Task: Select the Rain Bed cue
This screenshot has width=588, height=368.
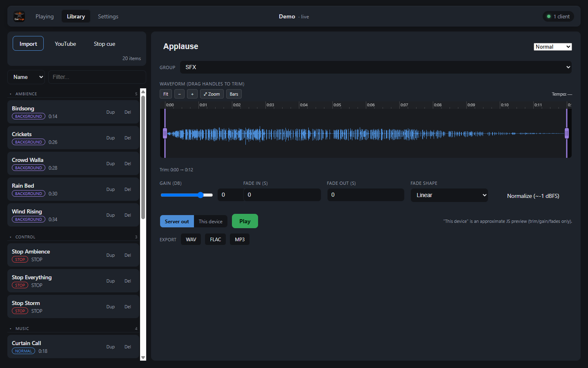Action: [73, 189]
